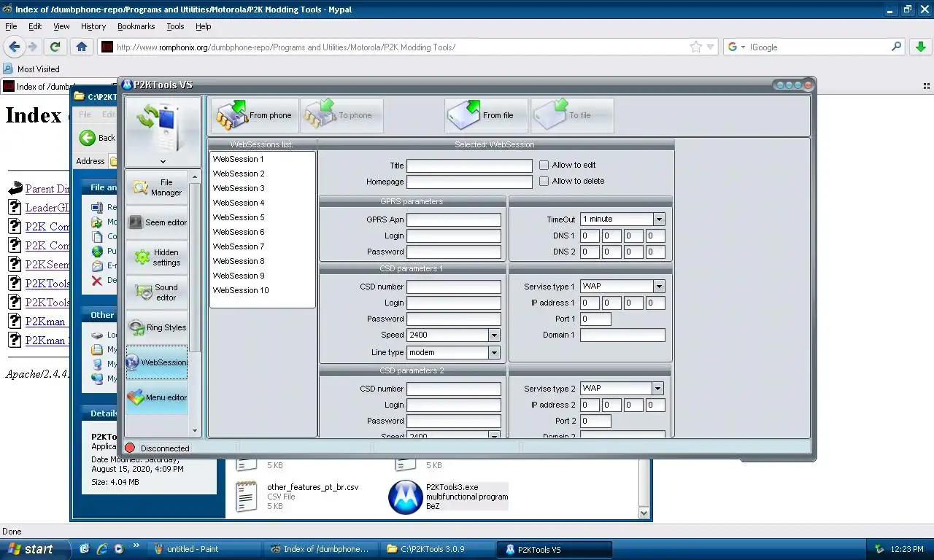The image size is (934, 560).
Task: Open the Edit menu in Mypal
Action: (35, 26)
